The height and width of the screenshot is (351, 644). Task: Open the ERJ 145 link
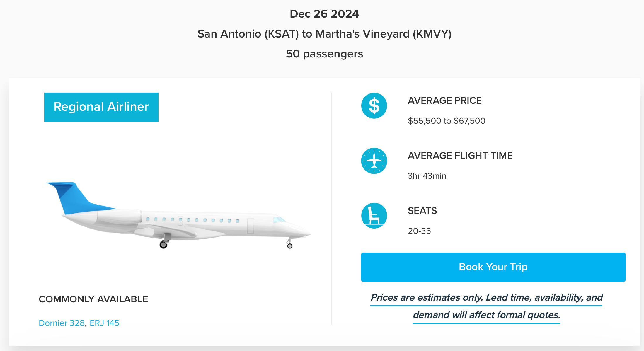click(x=104, y=323)
